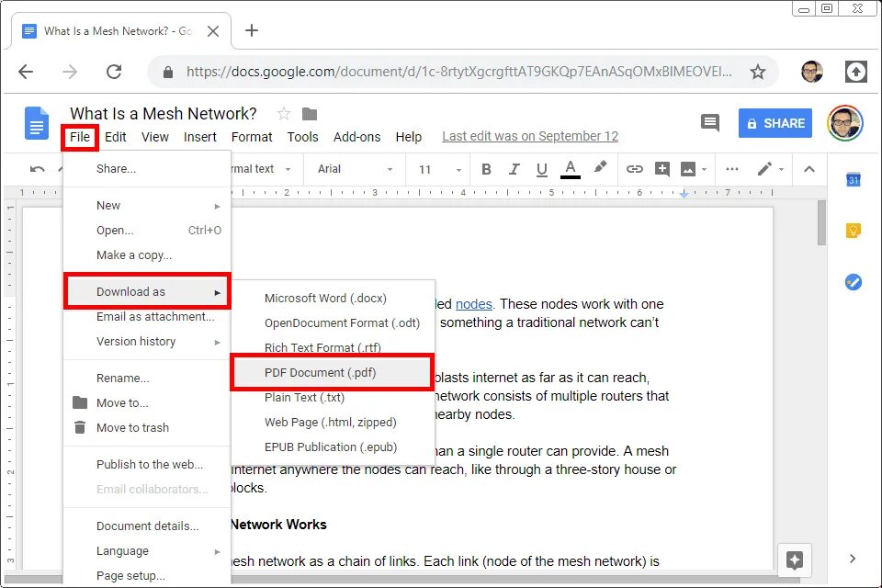Select EPUB Publication (.epub) format
The image size is (882, 588).
(333, 447)
